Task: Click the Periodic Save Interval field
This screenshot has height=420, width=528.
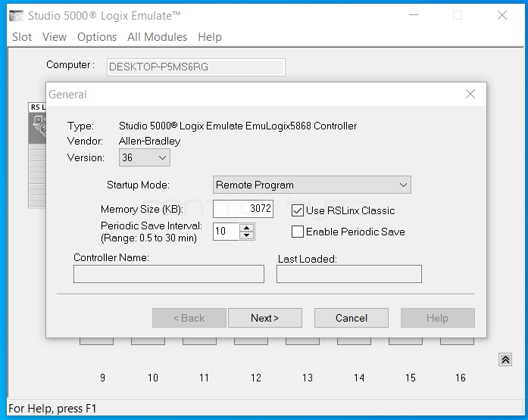Action: (227, 232)
